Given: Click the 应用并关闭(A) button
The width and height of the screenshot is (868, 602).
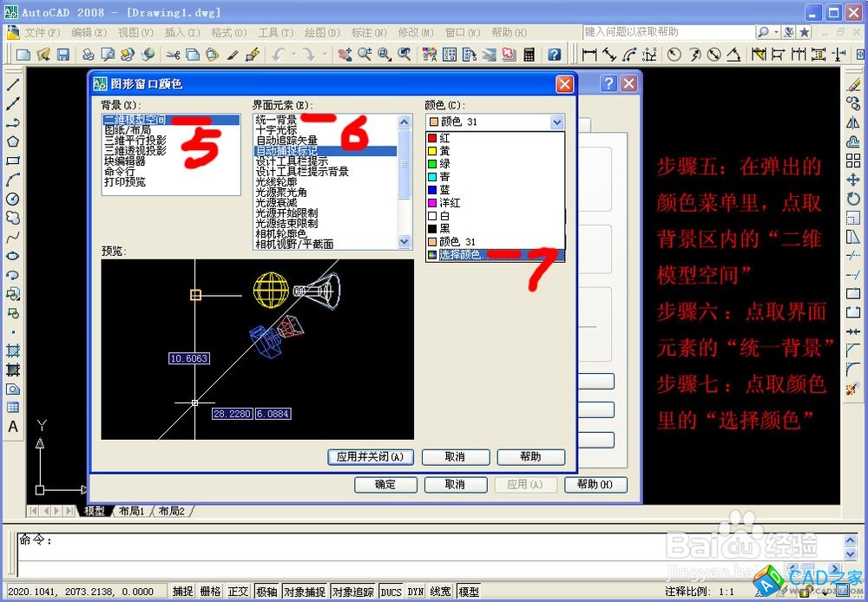Looking at the screenshot, I should pos(371,457).
